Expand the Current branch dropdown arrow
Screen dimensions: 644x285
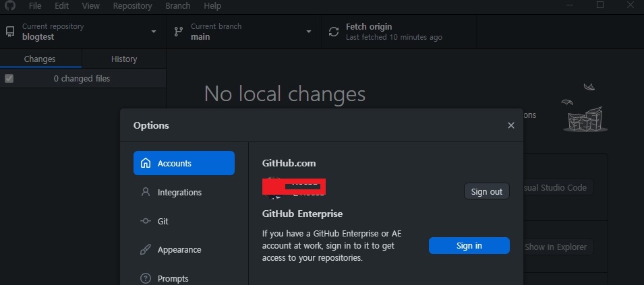(308, 32)
